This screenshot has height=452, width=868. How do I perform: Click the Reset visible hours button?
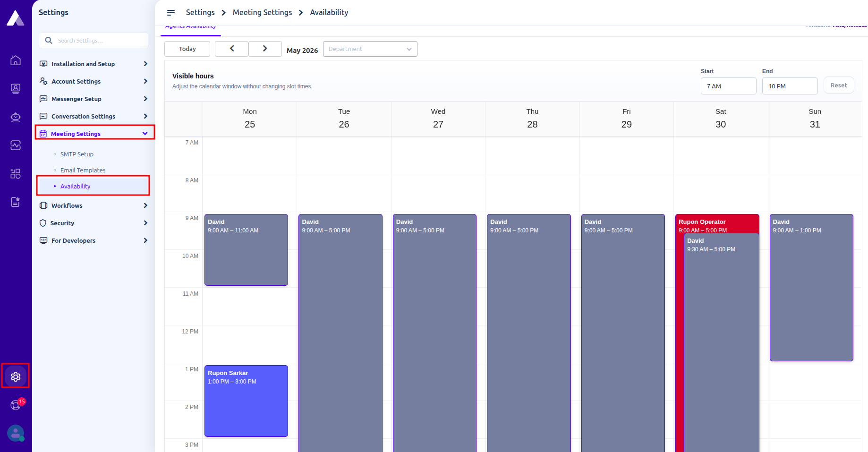coord(839,85)
